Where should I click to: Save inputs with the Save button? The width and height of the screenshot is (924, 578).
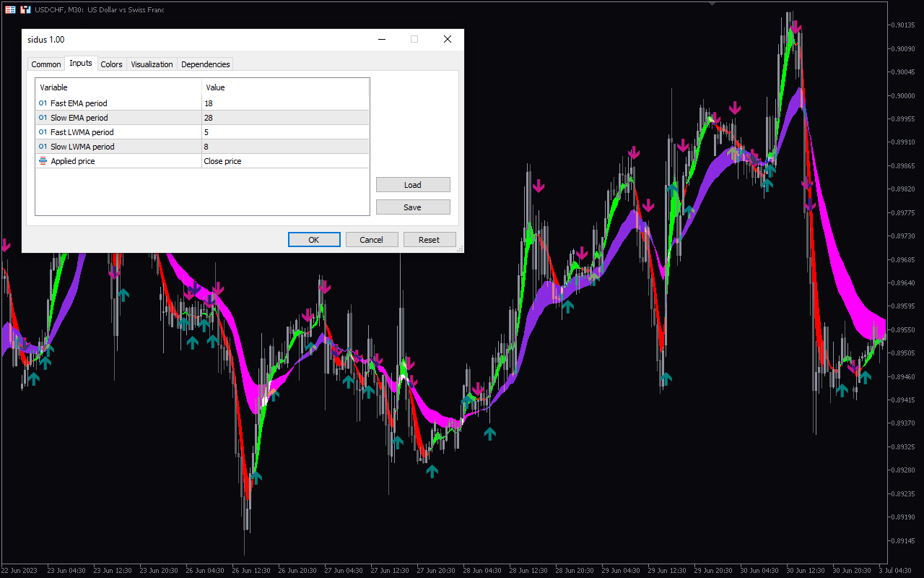pos(413,207)
